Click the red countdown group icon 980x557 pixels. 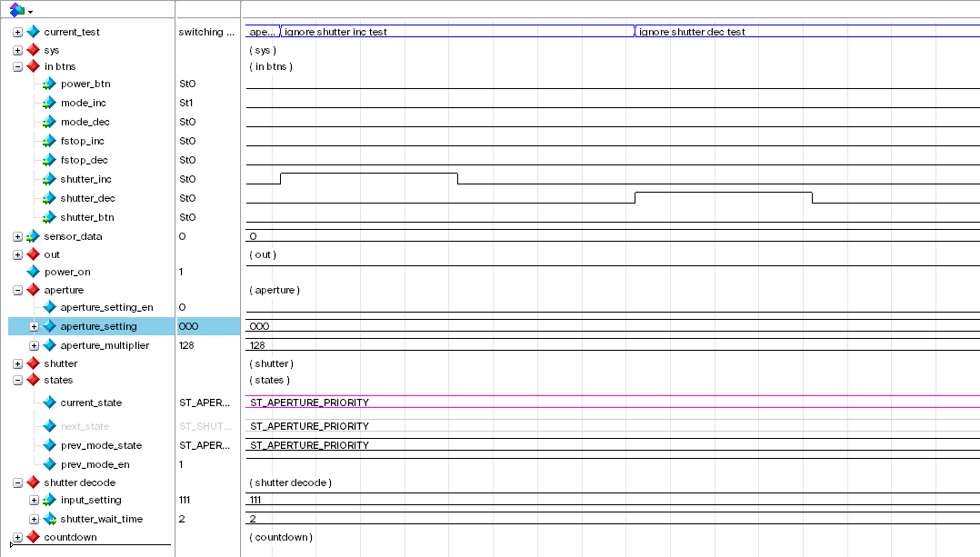[x=33, y=537]
